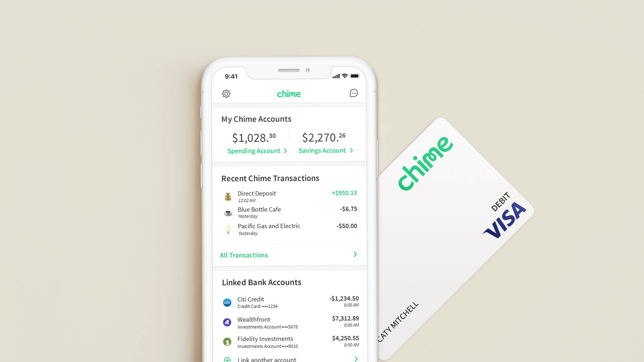This screenshot has height=362, width=644.
Task: Toggle Spending Account visibility
Action: pyautogui.click(x=257, y=150)
